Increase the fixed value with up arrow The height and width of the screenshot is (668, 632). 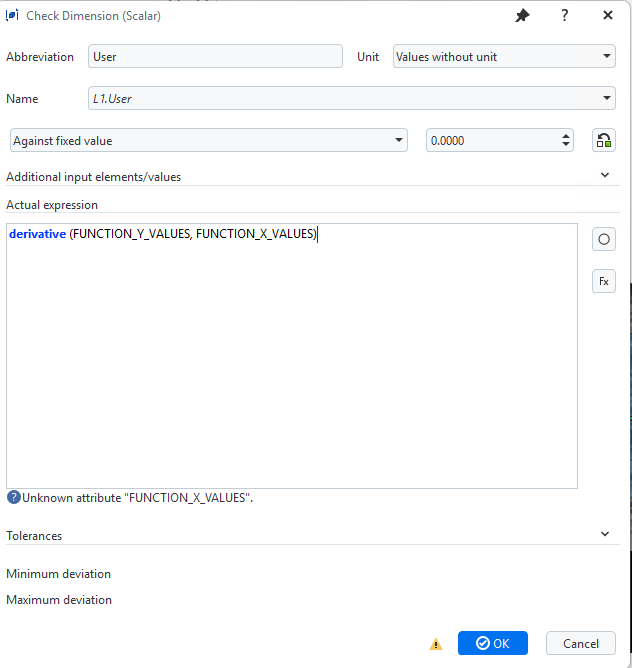566,136
